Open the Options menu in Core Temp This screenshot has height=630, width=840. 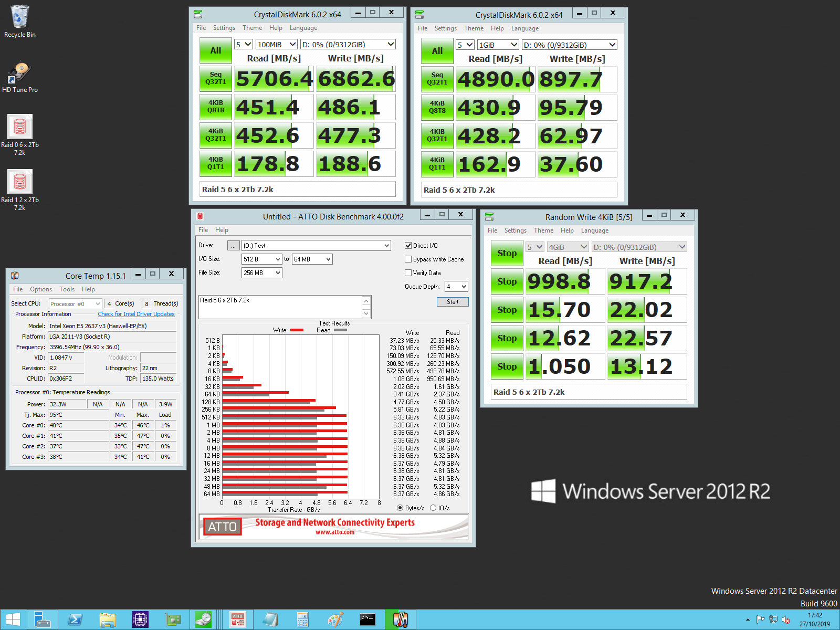(41, 289)
